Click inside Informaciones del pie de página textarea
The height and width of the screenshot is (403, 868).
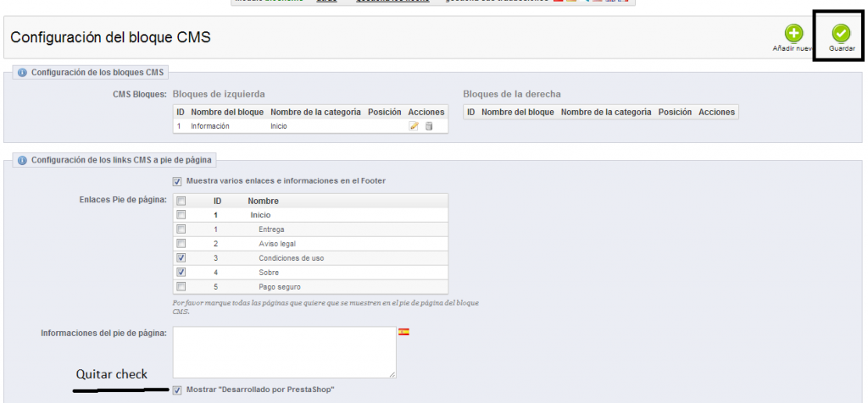pyautogui.click(x=285, y=352)
